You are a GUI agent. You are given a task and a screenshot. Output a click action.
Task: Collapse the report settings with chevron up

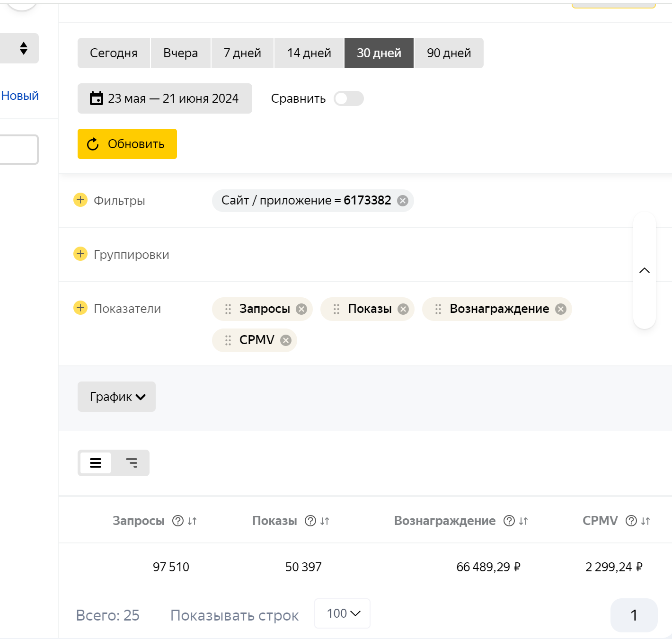tap(645, 271)
